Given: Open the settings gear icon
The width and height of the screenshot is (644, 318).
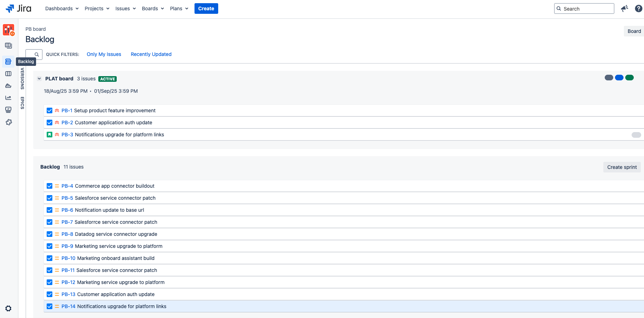Looking at the screenshot, I should [8, 308].
